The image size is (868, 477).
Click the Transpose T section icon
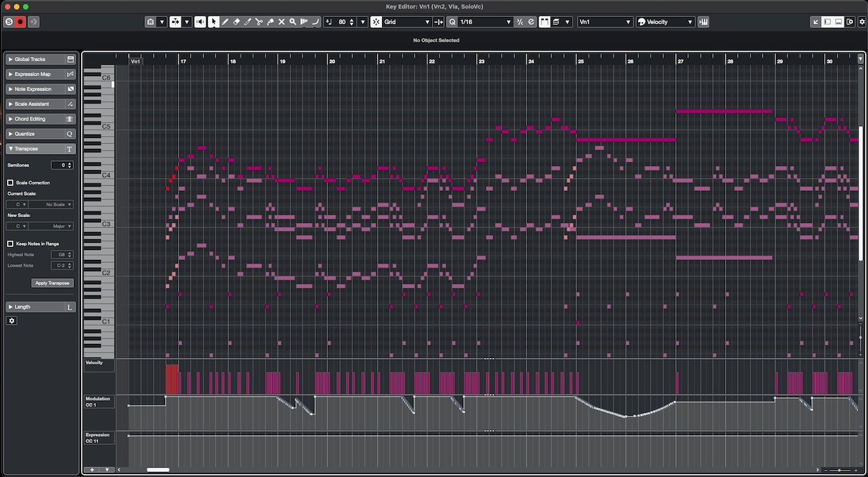coord(70,149)
